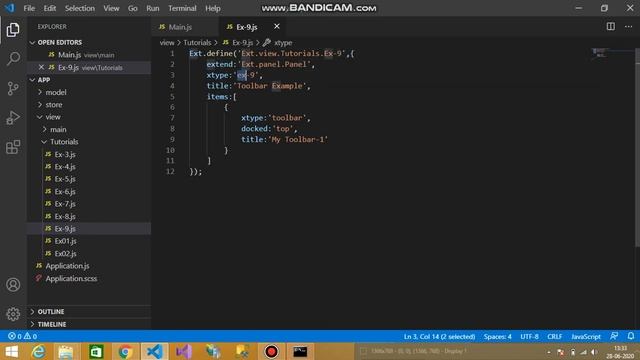Viewport: 640px width, 360px height.
Task: Click the volume icon in system tray
Action: tap(594, 352)
